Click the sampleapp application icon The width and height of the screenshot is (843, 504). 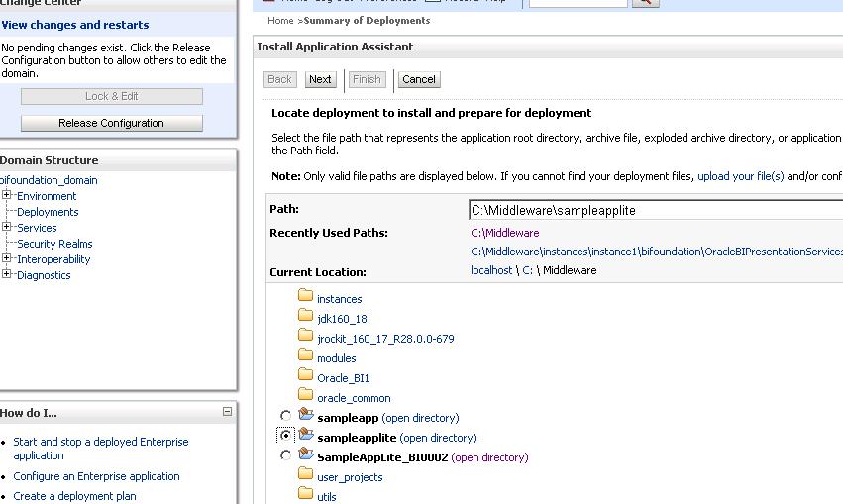[306, 414]
